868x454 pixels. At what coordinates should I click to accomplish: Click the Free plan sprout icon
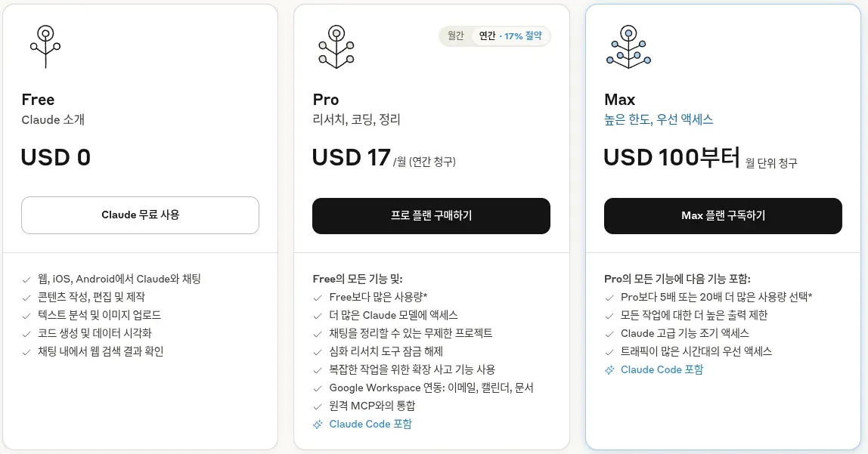click(45, 46)
